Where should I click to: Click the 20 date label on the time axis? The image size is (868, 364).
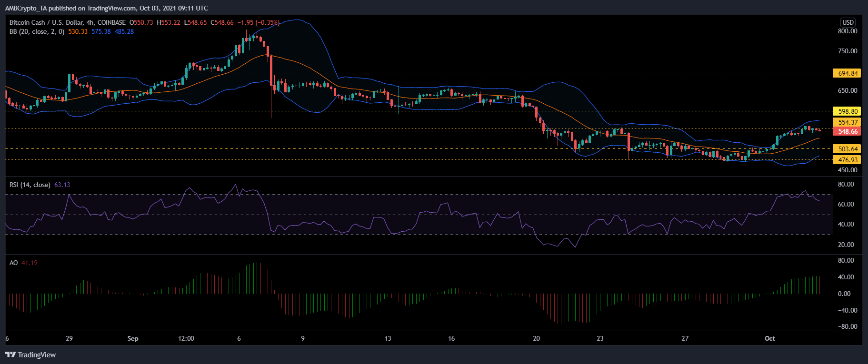537,338
